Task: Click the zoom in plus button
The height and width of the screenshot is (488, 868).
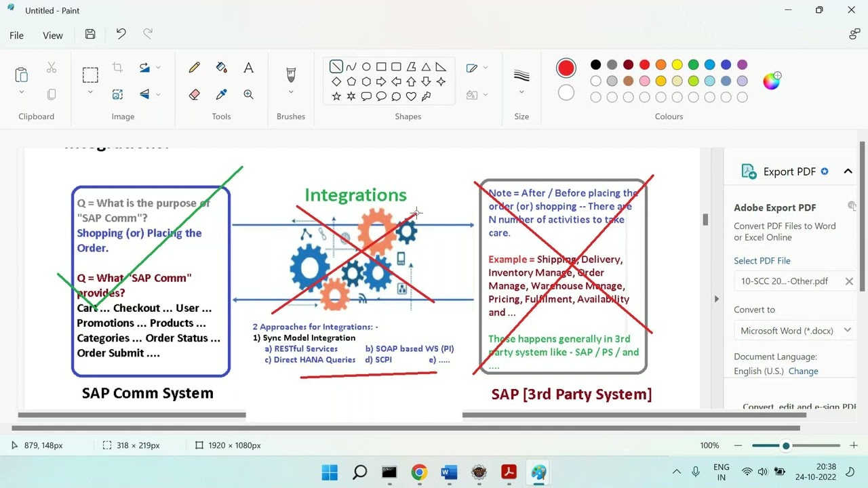Action: point(854,445)
